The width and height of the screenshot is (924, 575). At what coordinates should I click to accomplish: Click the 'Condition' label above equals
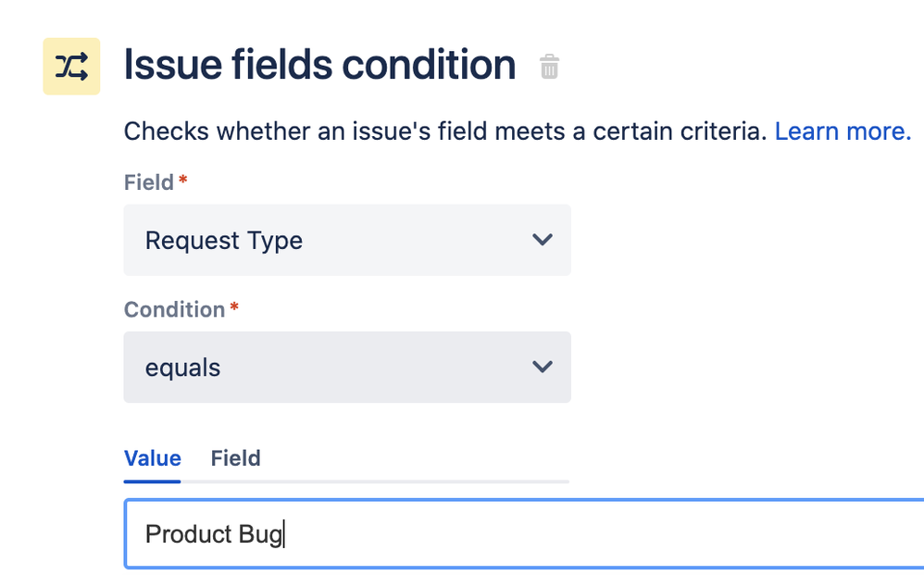[174, 309]
